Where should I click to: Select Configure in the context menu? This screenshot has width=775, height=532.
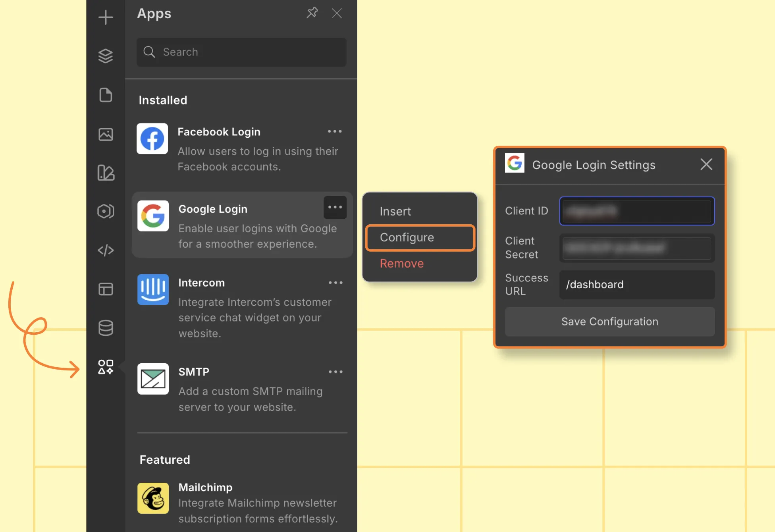point(407,237)
